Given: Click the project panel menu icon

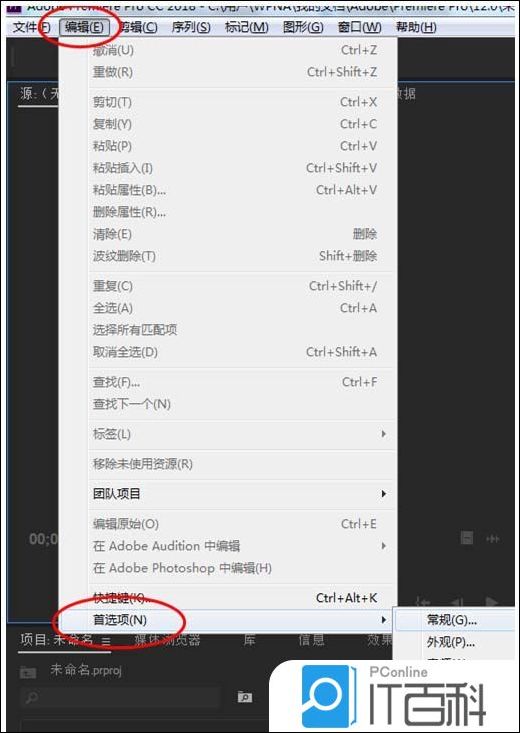Looking at the screenshot, I should 106,641.
